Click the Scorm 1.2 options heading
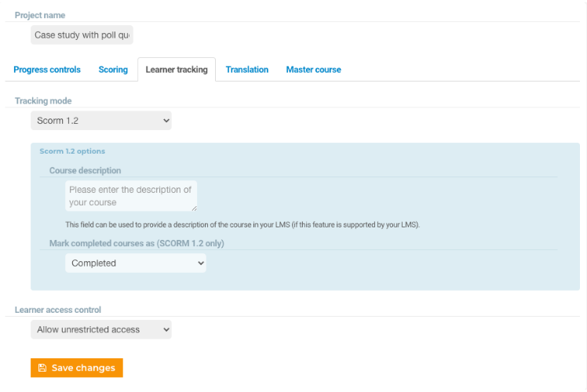The height and width of the screenshot is (392, 587). pyautogui.click(x=72, y=151)
